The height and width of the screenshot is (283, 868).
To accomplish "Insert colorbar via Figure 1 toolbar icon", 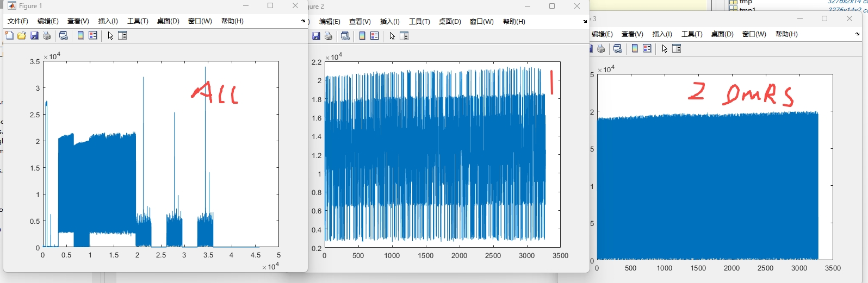I will 80,35.
